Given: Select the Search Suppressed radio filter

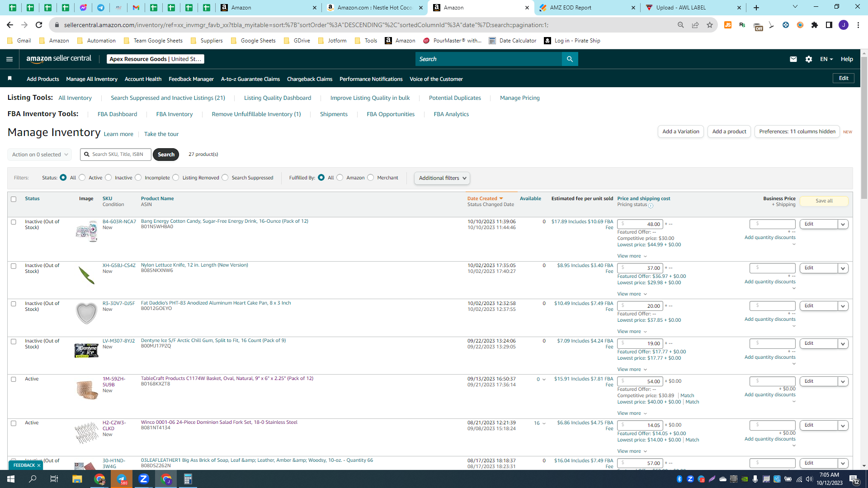Looking at the screenshot, I should (x=225, y=178).
